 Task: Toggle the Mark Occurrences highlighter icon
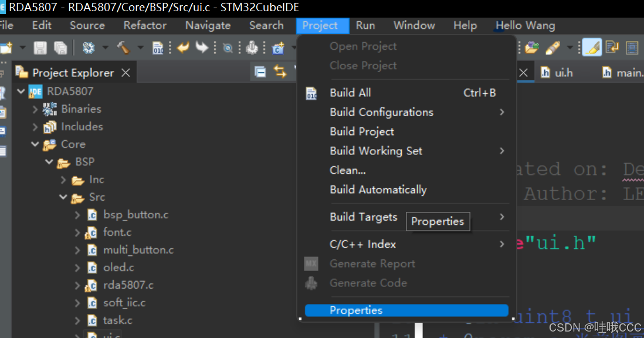tap(592, 48)
